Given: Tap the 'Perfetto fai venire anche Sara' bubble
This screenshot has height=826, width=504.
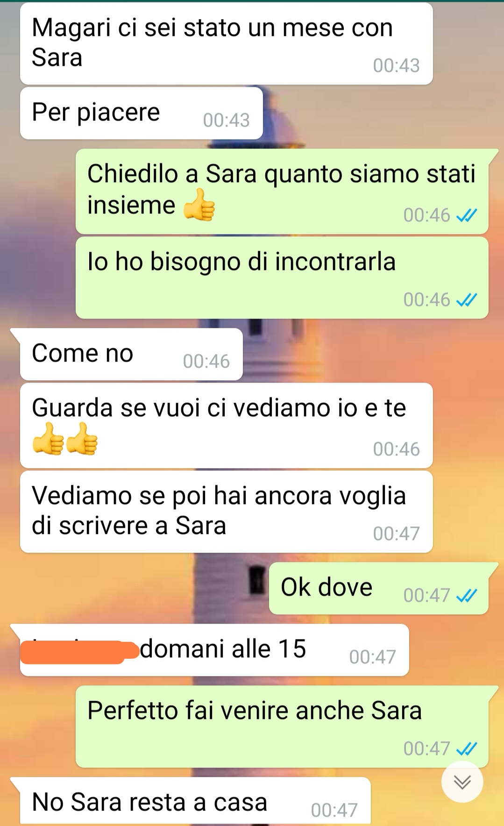Looking at the screenshot, I should pos(282,726).
